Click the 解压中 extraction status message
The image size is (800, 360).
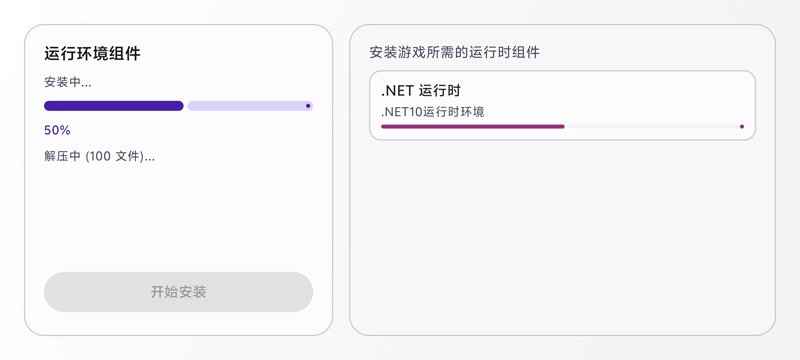(99, 156)
